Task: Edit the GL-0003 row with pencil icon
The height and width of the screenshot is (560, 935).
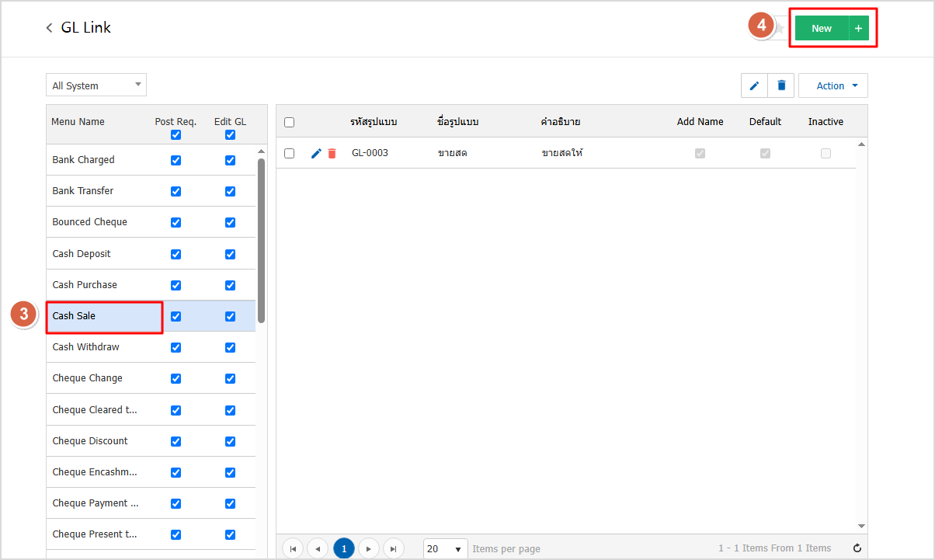Action: pos(316,154)
